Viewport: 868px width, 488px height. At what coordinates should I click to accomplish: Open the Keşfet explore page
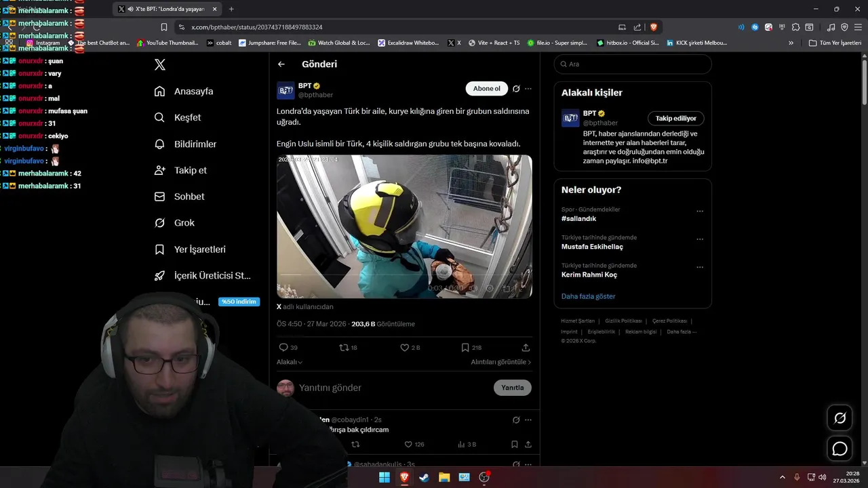pyautogui.click(x=178, y=117)
